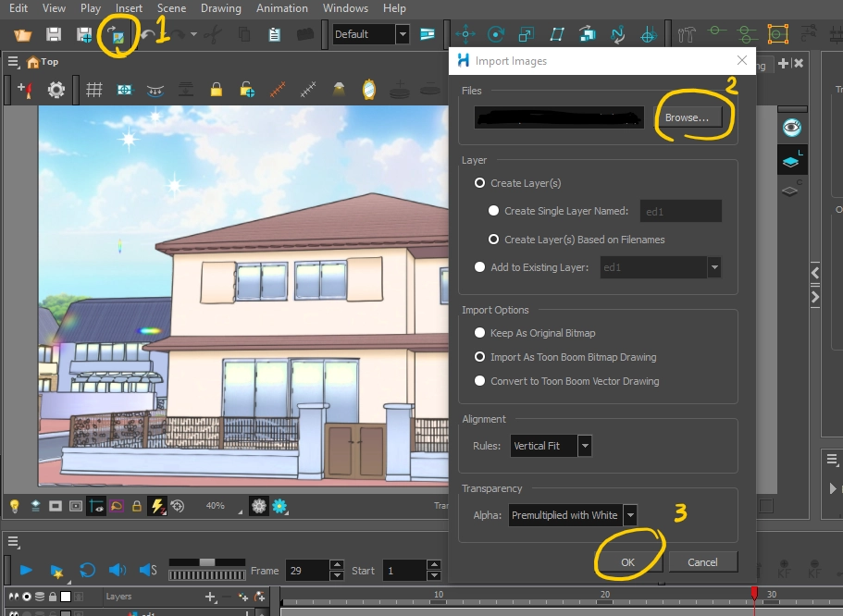This screenshot has width=843, height=616.
Task: Click the white layer color swatch
Action: (x=66, y=597)
